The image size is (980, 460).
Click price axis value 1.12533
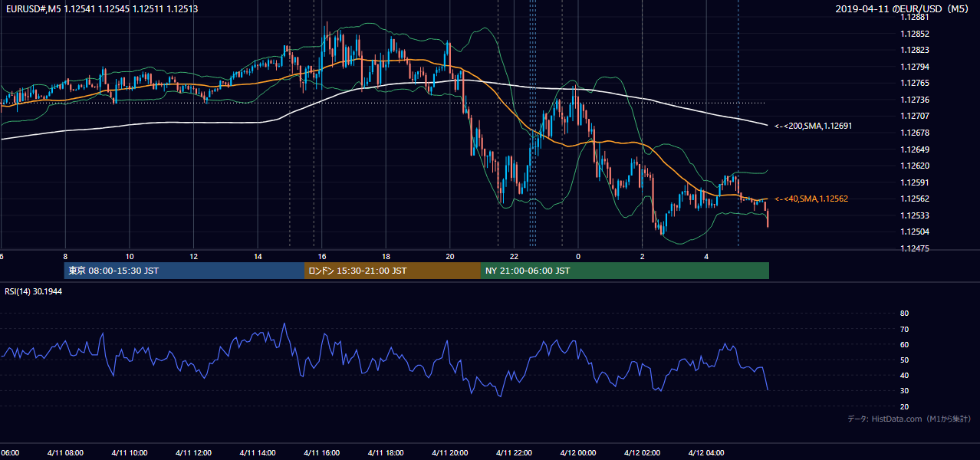[916, 215]
